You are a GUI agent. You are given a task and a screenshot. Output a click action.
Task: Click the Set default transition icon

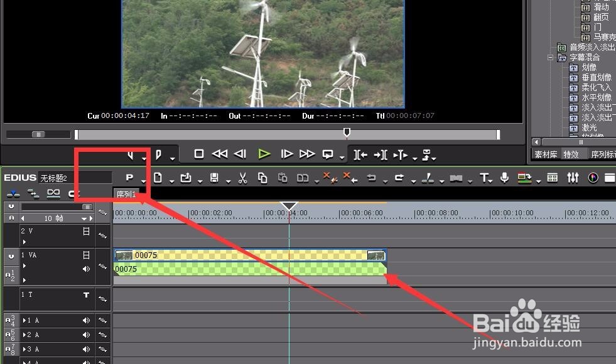(456, 178)
